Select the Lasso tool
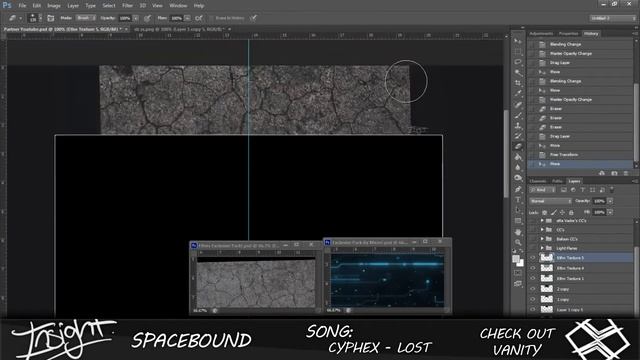Viewport: 640px width, 360px height. (x=518, y=62)
